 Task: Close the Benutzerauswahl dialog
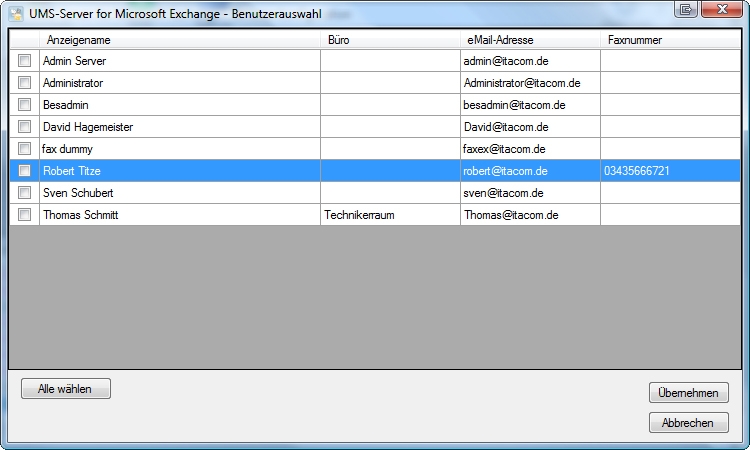click(722, 9)
